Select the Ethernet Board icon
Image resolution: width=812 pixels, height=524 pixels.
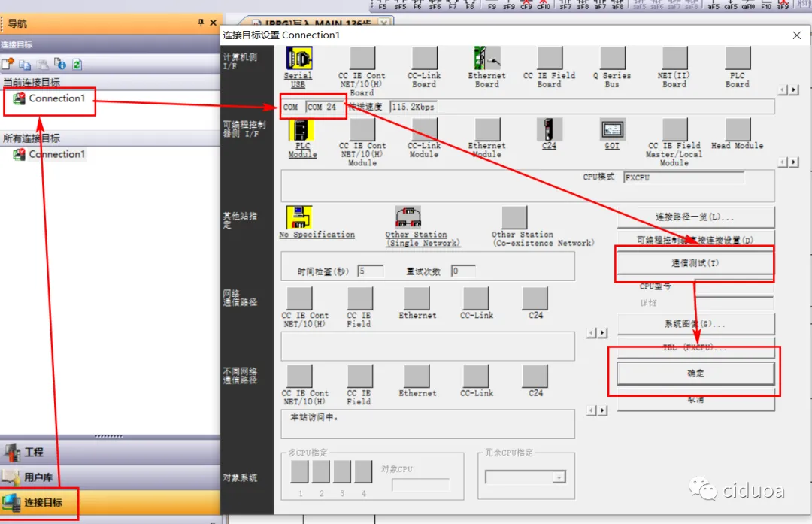(486, 59)
